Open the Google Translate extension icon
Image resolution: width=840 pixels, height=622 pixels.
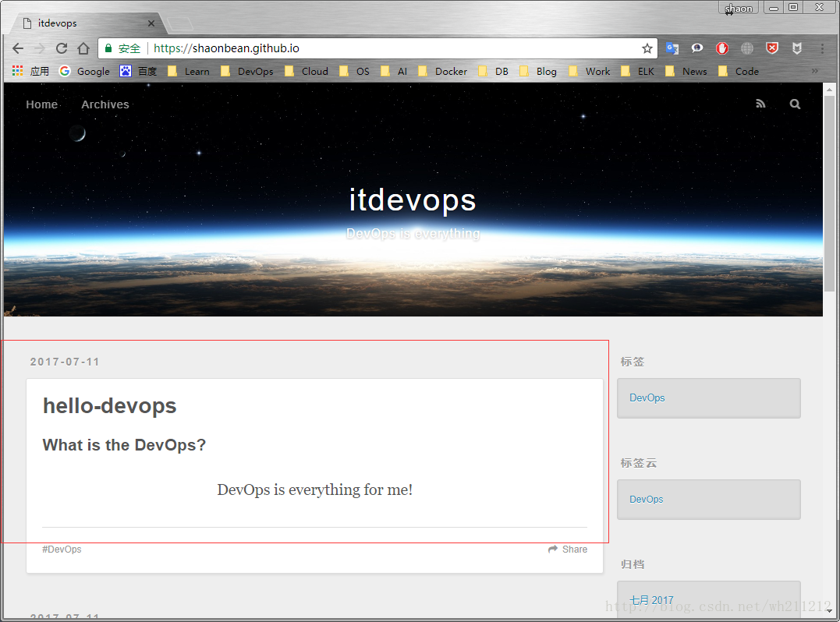[x=672, y=48]
